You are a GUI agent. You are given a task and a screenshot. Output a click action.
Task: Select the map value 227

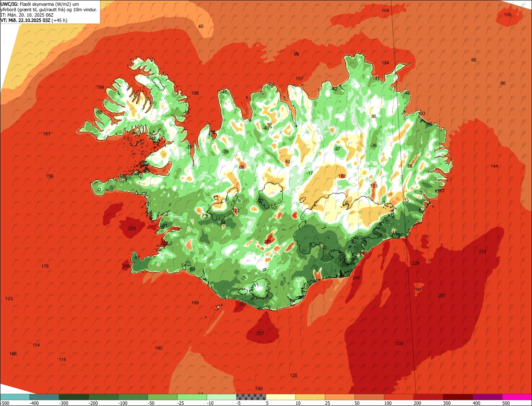click(260, 333)
